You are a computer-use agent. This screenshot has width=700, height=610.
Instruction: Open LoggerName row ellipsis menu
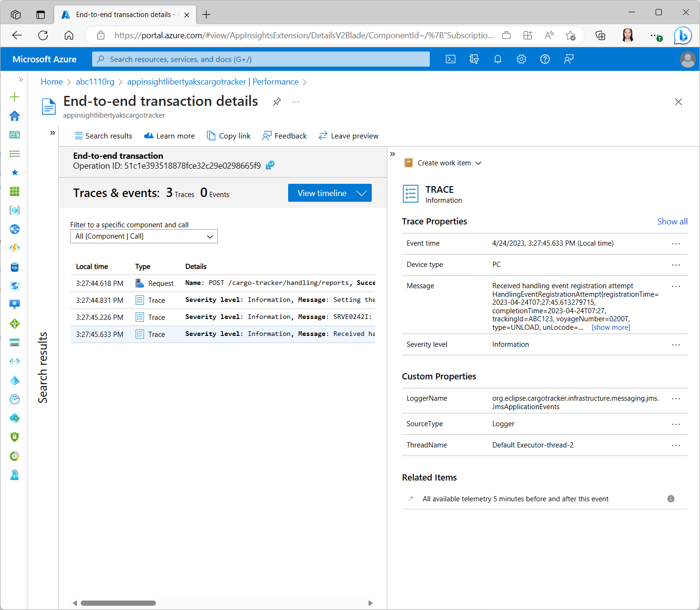676,398
